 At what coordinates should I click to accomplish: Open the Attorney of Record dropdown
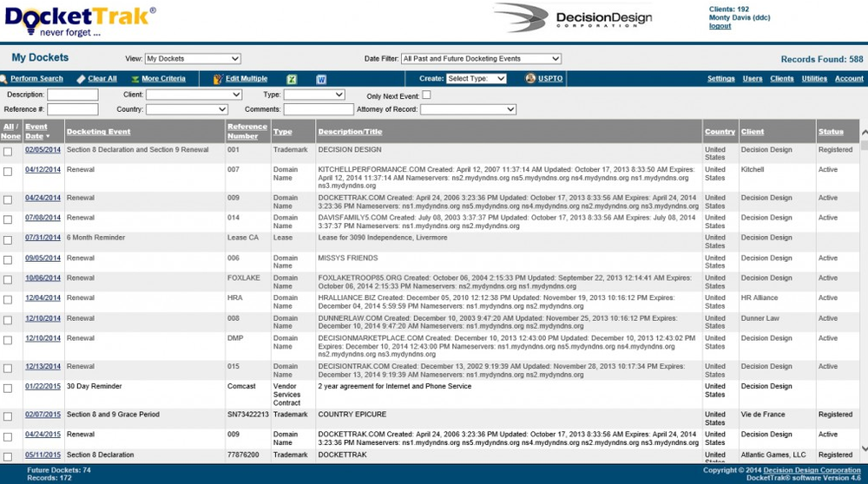pyautogui.click(x=469, y=109)
